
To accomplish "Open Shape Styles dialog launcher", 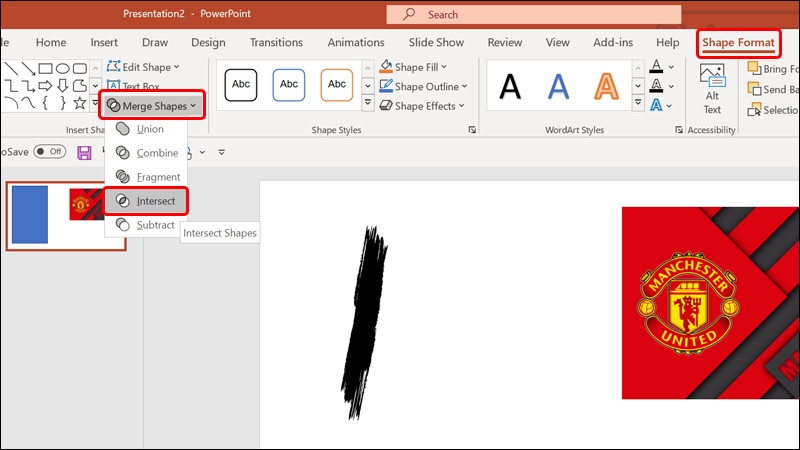I will pyautogui.click(x=472, y=130).
